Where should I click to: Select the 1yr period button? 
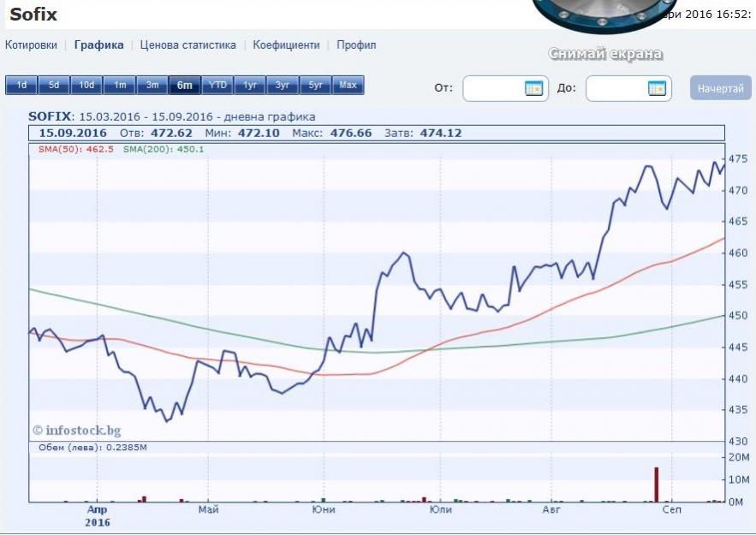click(x=250, y=86)
